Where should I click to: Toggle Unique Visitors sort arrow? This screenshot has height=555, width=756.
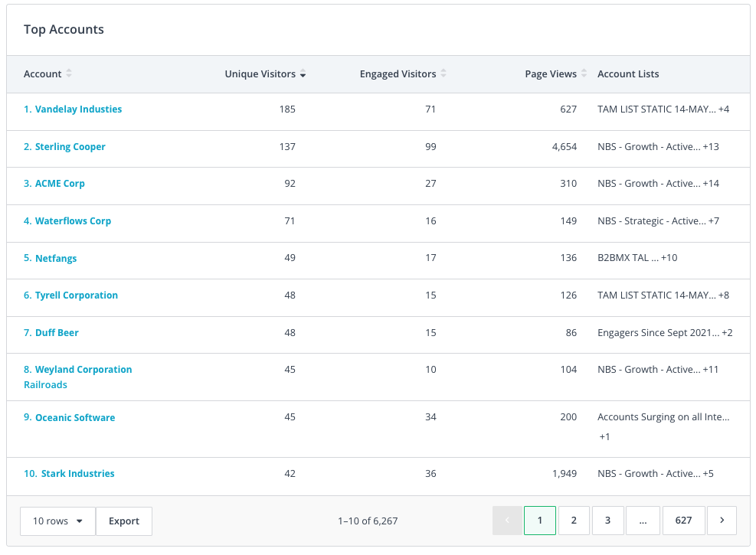tap(303, 74)
